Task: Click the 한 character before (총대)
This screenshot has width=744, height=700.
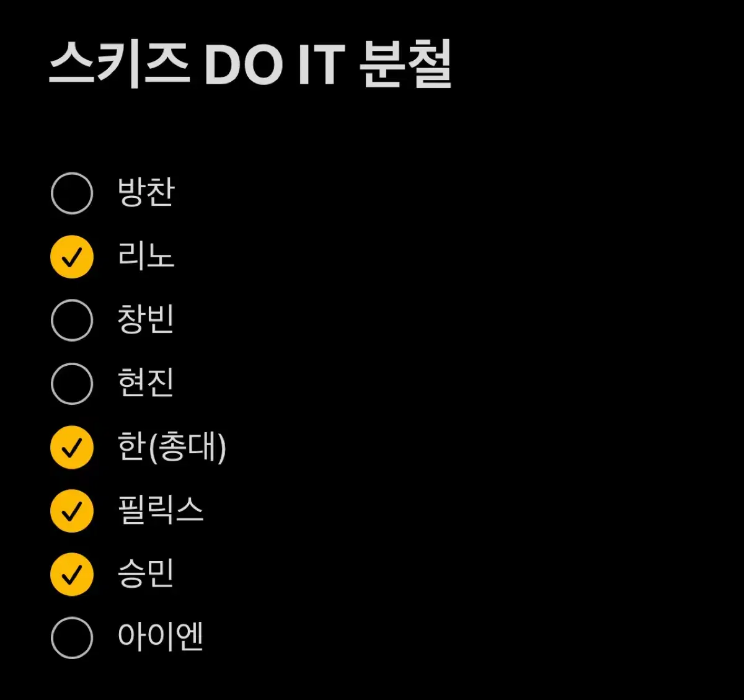Action: (131, 446)
